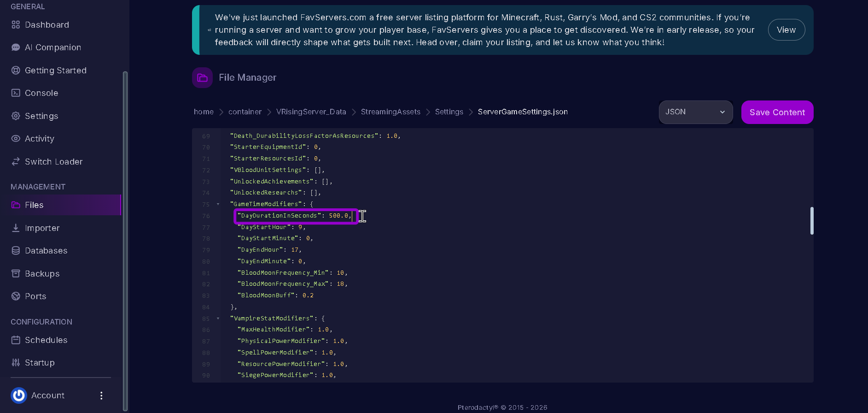868x413 pixels.
Task: Click the "SiegePowerModifier" line
Action: click(x=287, y=375)
